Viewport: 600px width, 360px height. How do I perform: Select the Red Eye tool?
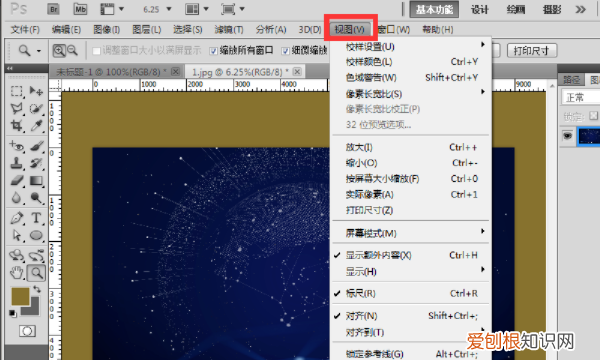click(16, 146)
